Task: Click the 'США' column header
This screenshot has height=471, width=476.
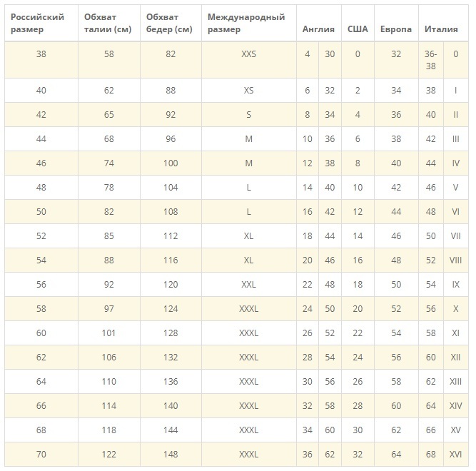Action: click(358, 29)
